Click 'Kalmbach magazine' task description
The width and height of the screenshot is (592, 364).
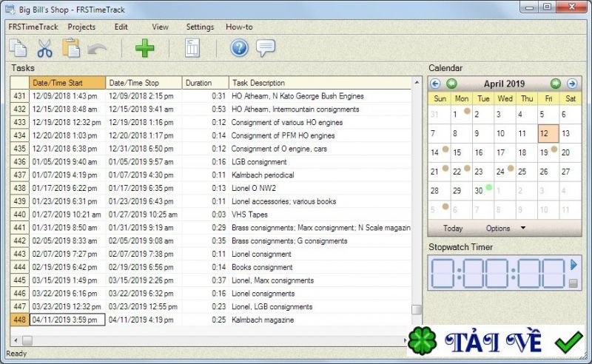(263, 320)
